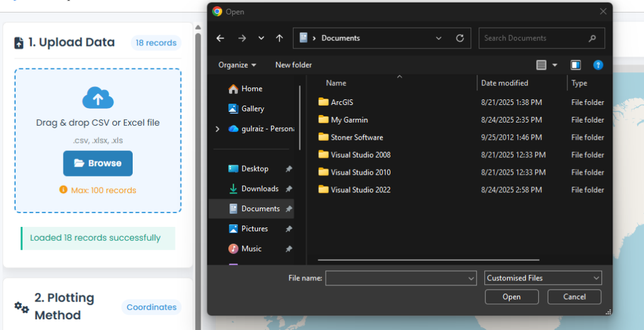The height and width of the screenshot is (330, 644).
Task: Click the horizontal scrollbar of file list
Action: point(428,259)
